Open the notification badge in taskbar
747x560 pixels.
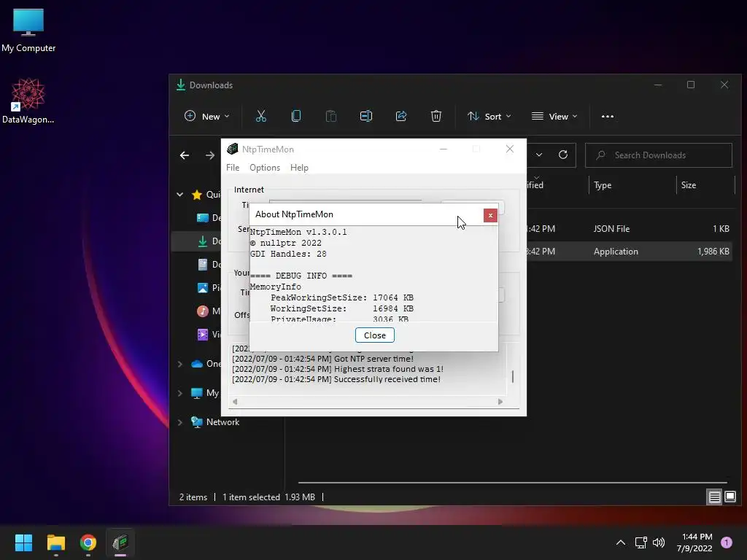tap(726, 542)
